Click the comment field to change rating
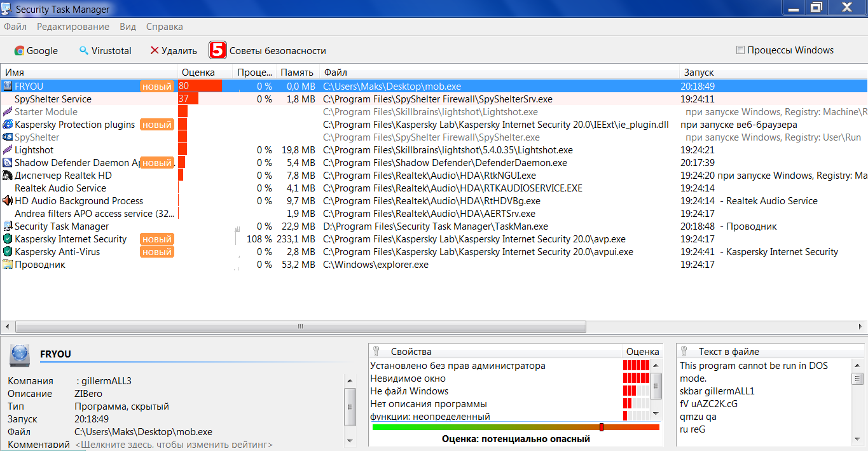The image size is (868, 451). (174, 445)
